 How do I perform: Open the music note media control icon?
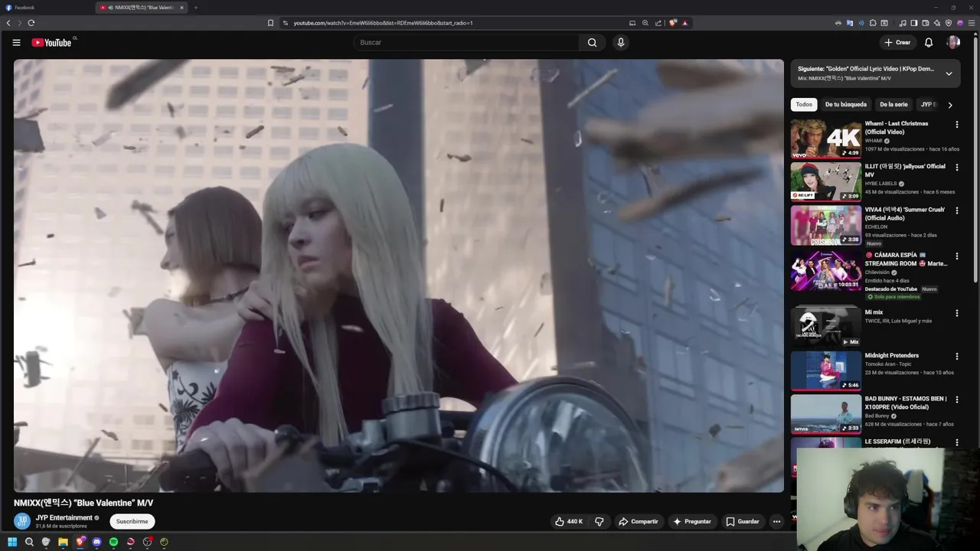pos(903,23)
